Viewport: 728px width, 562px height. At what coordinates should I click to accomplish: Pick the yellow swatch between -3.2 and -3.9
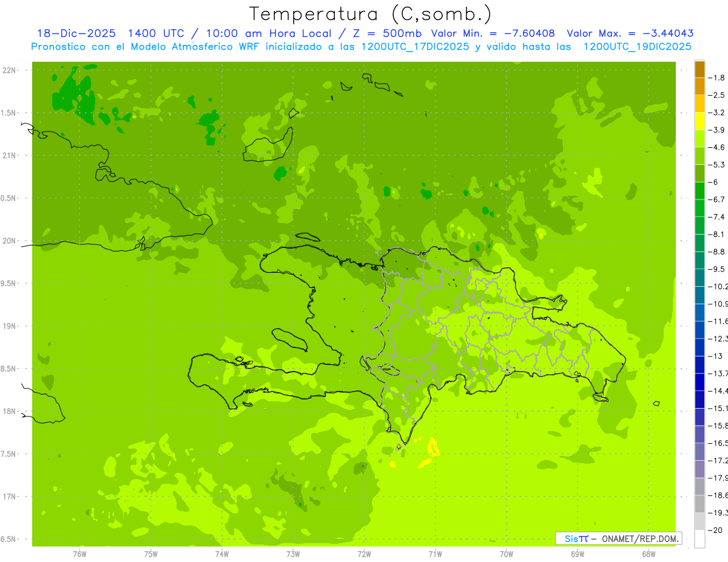coord(699,121)
